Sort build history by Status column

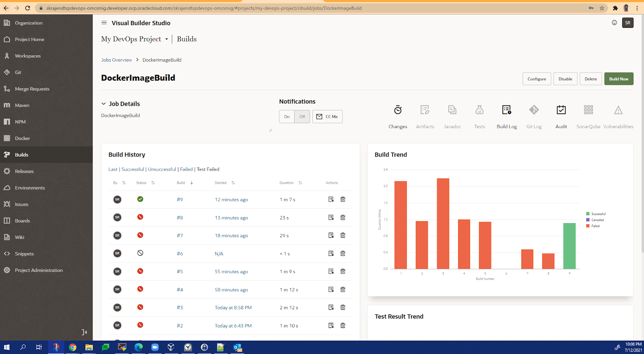pos(153,183)
